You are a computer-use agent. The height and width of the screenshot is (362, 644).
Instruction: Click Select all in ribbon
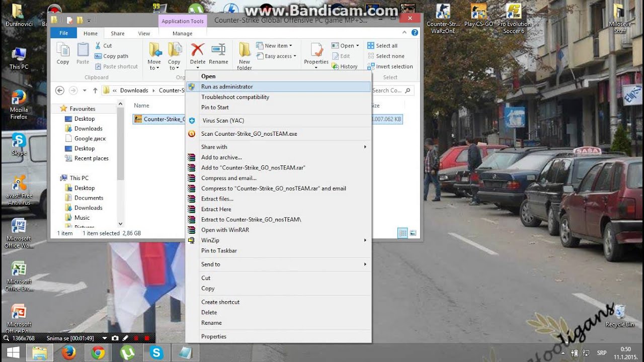coord(382,46)
